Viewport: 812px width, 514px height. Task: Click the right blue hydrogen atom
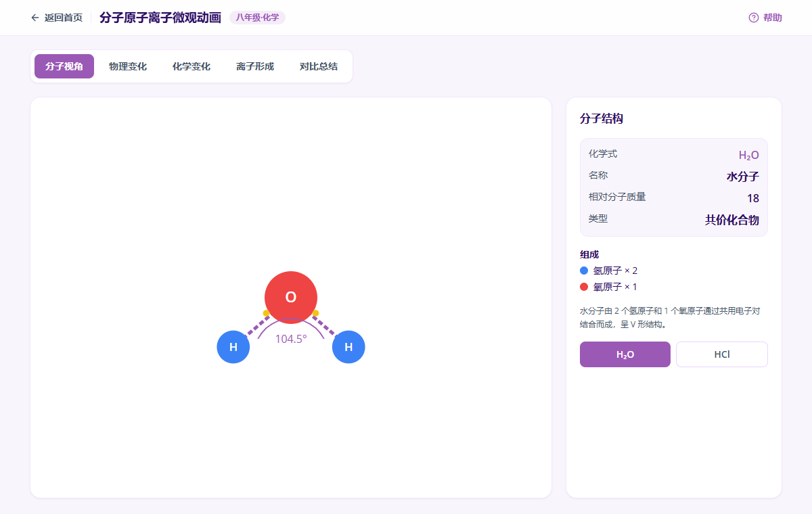(x=348, y=347)
